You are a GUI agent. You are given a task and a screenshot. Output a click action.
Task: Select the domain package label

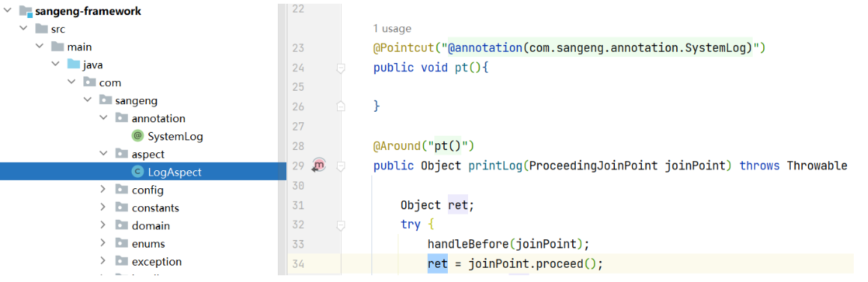pos(151,226)
